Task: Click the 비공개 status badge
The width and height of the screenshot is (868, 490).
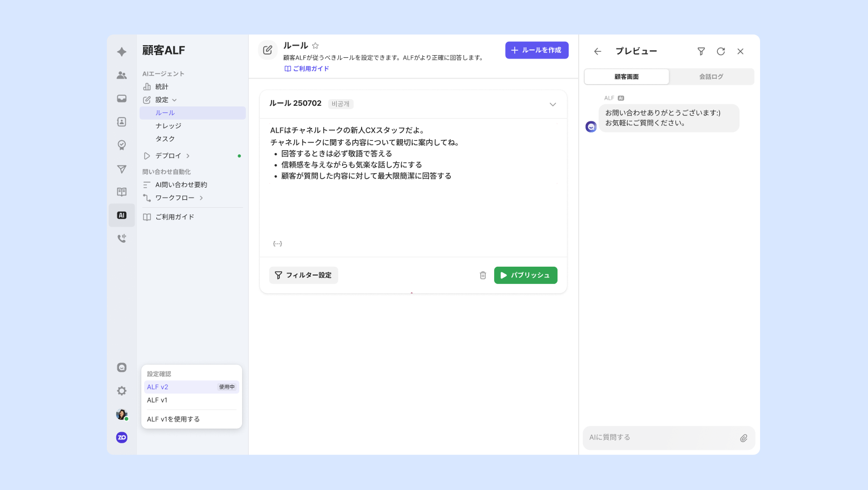Action: [x=341, y=104]
